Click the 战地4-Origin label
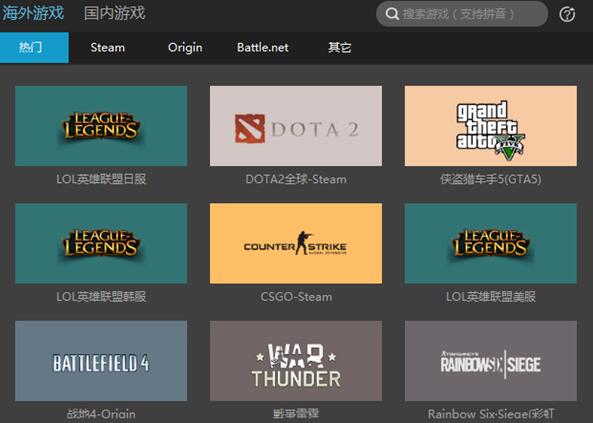This screenshot has width=593, height=423. click(x=101, y=414)
